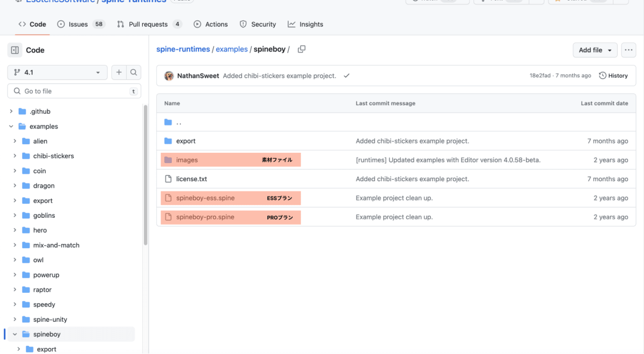Open the Add file dropdown
Screen dimensions: 644x354
[595, 50]
